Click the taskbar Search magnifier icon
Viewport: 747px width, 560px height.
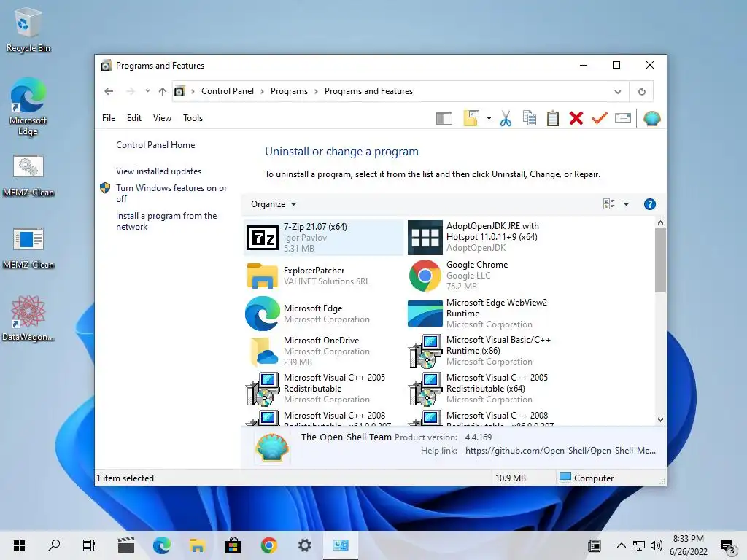54,545
